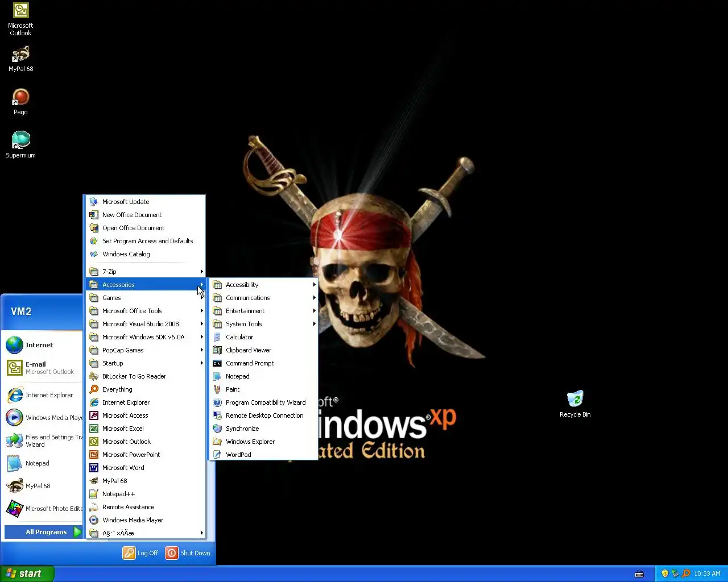728x582 pixels.
Task: Click the keyboard icon on taskbar
Action: click(x=639, y=573)
